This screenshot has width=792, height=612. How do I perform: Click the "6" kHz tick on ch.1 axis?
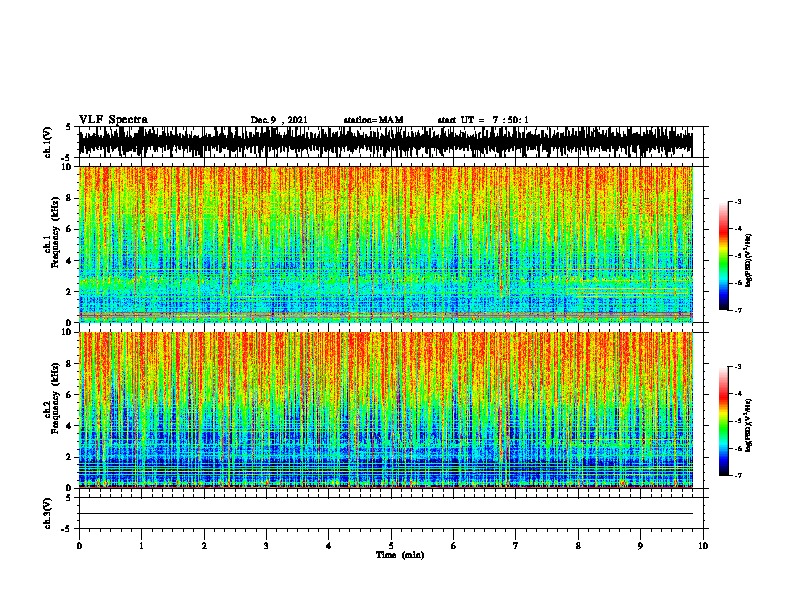pos(70,229)
